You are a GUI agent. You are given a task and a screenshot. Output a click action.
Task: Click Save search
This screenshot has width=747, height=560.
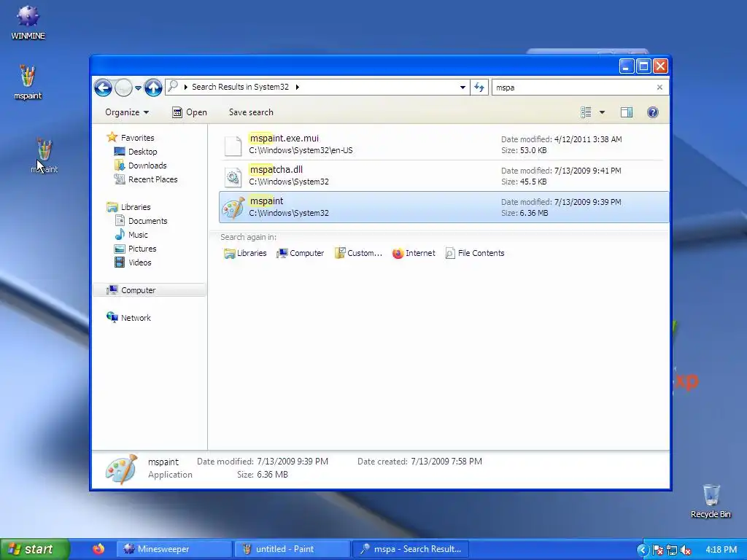point(251,112)
